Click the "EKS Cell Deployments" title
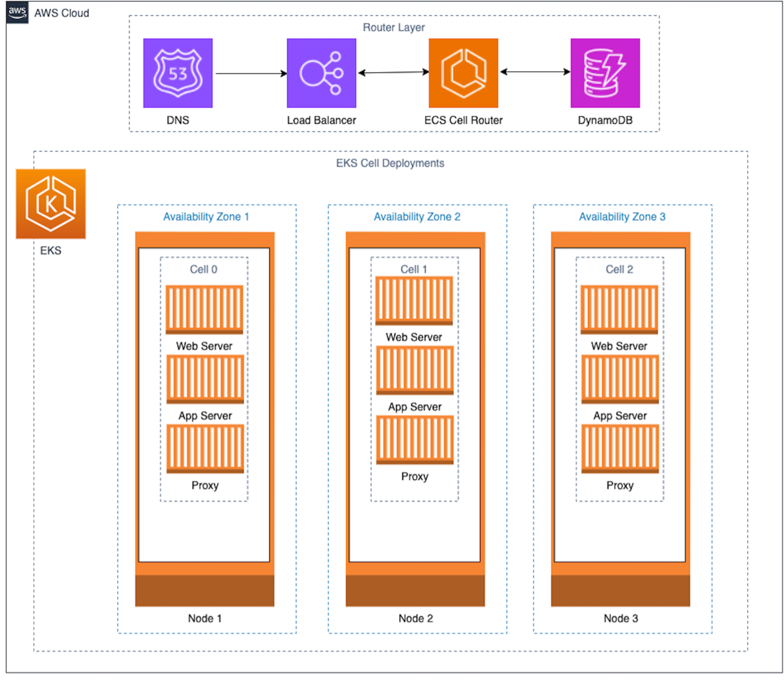The height and width of the screenshot is (680, 784). [x=390, y=163]
